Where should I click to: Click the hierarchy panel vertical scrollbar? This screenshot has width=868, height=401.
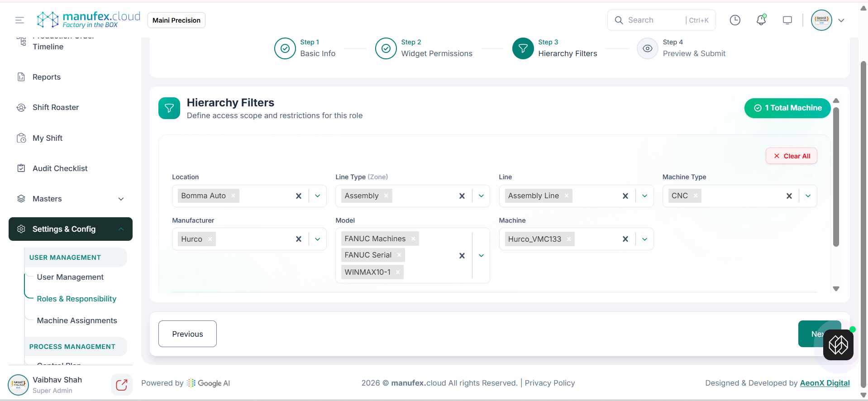(x=836, y=177)
